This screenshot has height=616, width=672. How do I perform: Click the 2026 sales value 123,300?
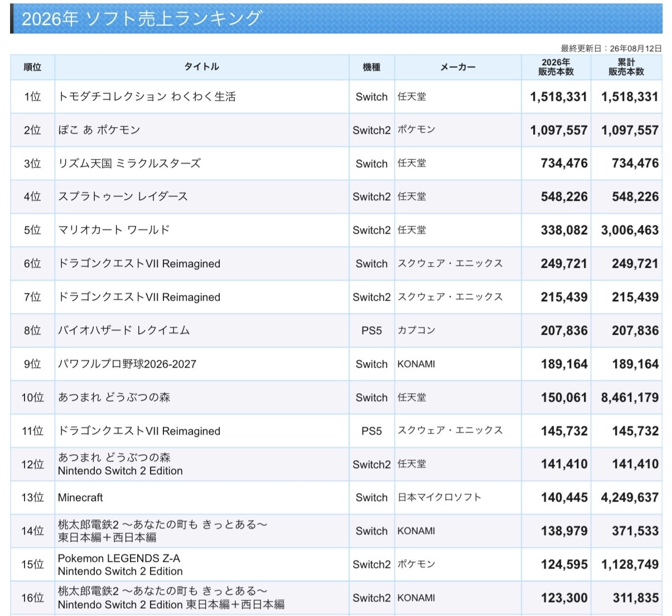click(x=564, y=598)
